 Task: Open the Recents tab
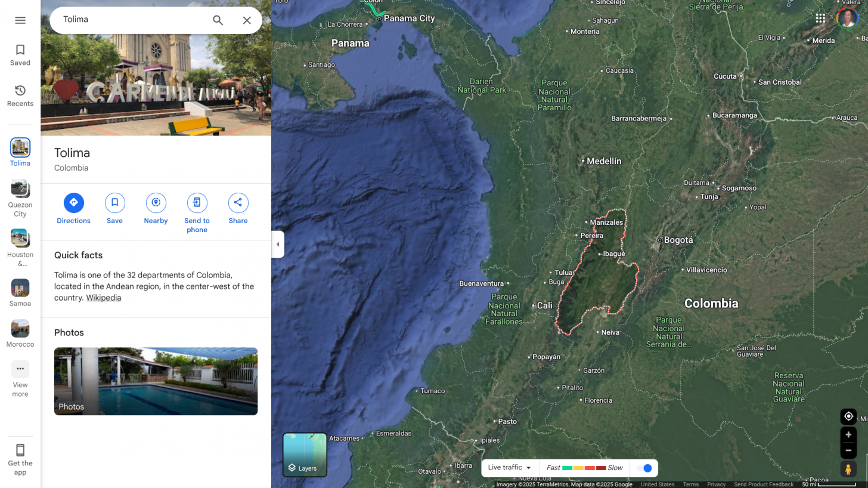(x=20, y=95)
